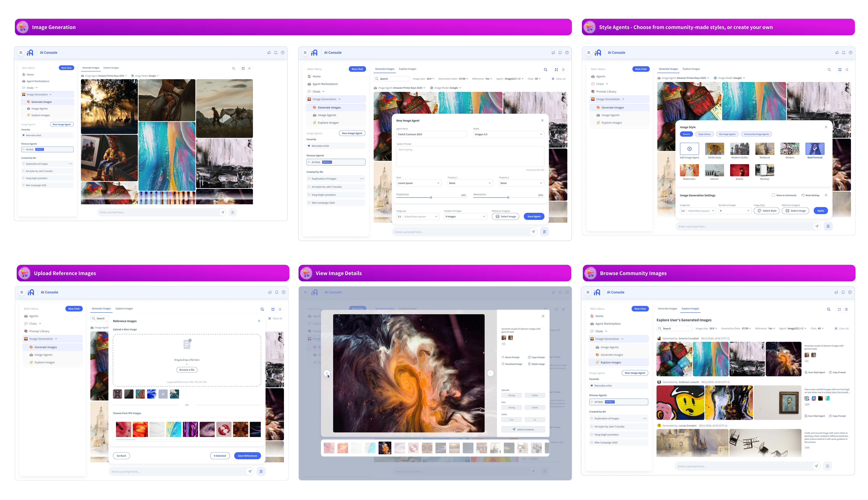Click the Save Agent button
The width and height of the screenshot is (868, 500).
(534, 216)
